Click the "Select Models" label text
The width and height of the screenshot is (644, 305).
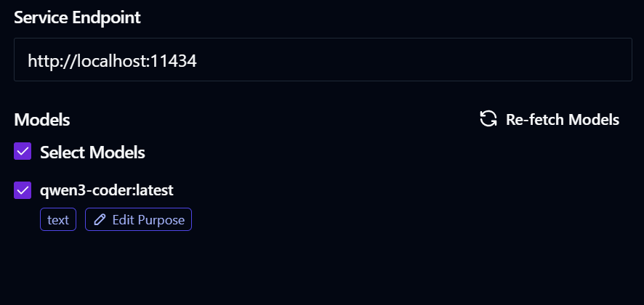[x=92, y=152]
